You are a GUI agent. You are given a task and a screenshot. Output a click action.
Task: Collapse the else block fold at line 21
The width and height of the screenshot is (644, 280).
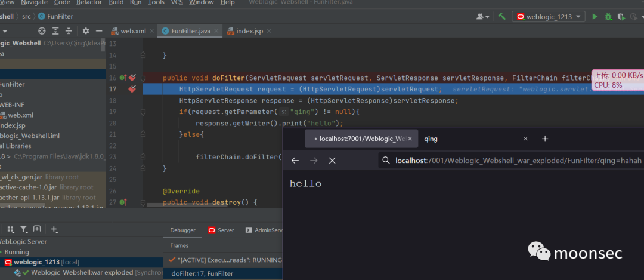click(143, 134)
